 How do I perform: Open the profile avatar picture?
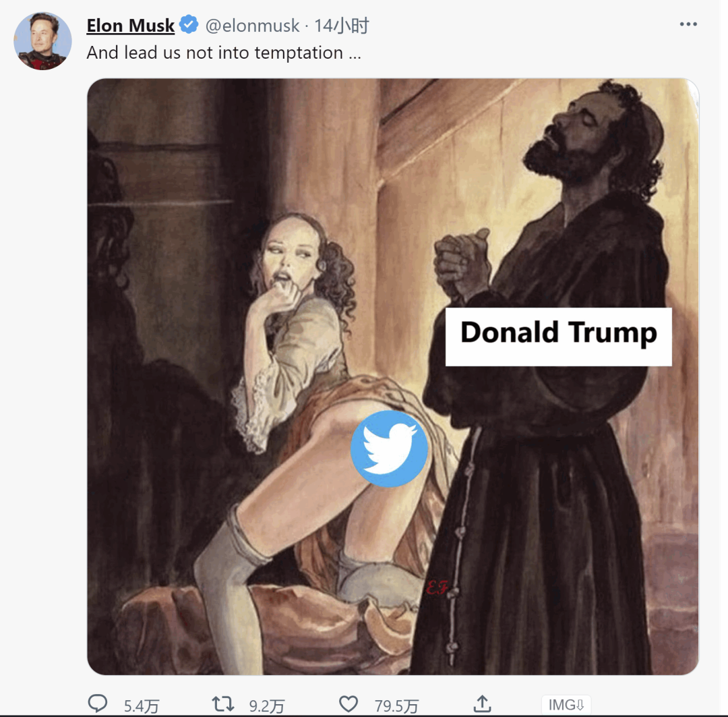(42, 40)
